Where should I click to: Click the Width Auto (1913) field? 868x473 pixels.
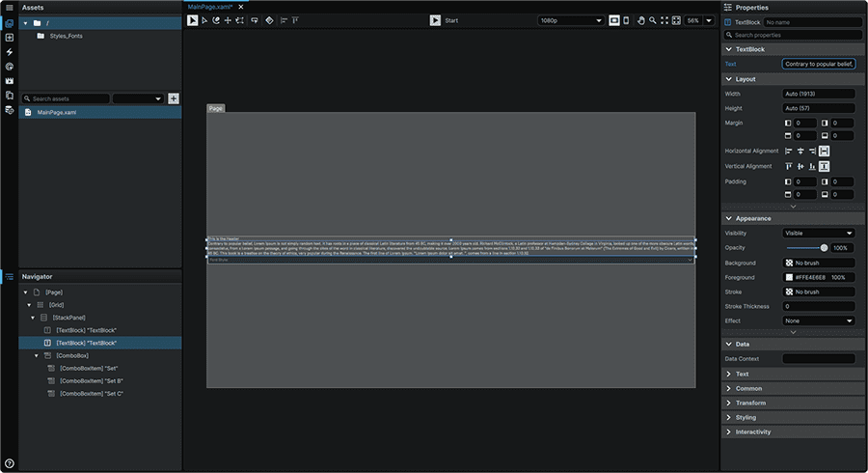tap(819, 95)
